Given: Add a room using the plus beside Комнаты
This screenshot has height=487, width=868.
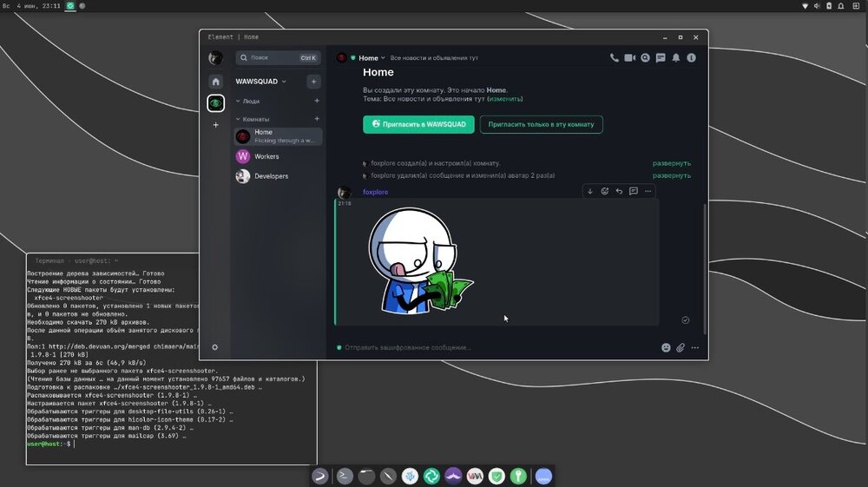Looking at the screenshot, I should (317, 118).
